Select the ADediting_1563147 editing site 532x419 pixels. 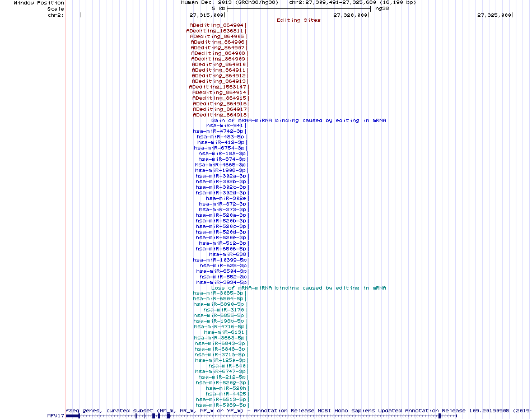coord(217,87)
